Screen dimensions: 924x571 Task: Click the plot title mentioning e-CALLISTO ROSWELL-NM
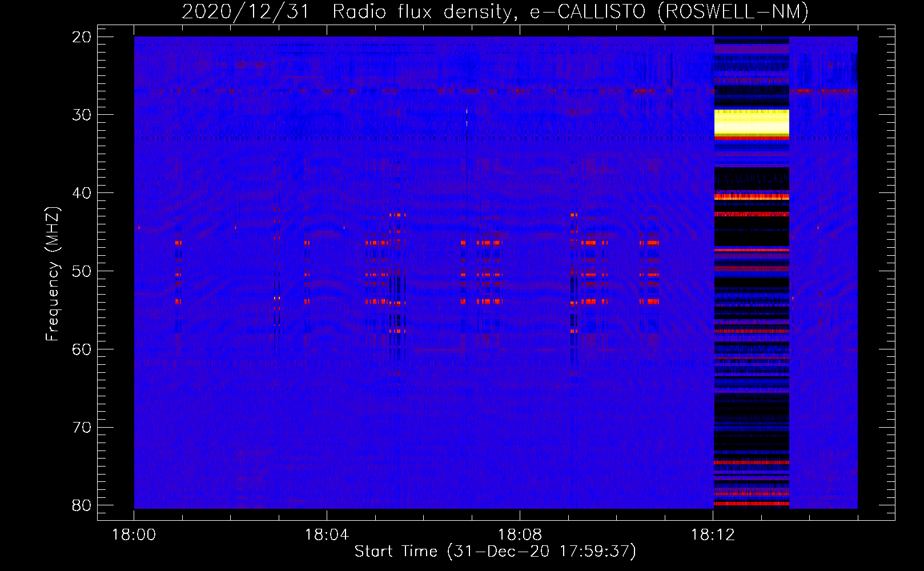495,11
